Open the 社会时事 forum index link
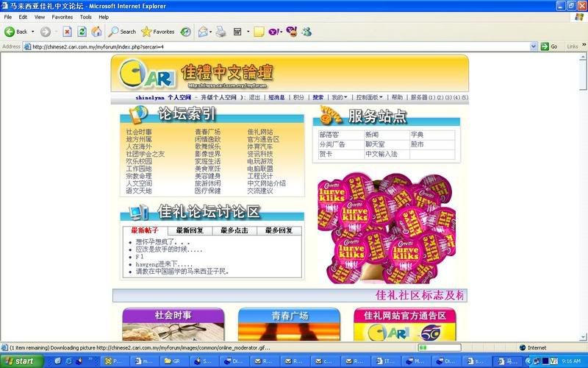This screenshot has width=588, height=368. pos(139,132)
